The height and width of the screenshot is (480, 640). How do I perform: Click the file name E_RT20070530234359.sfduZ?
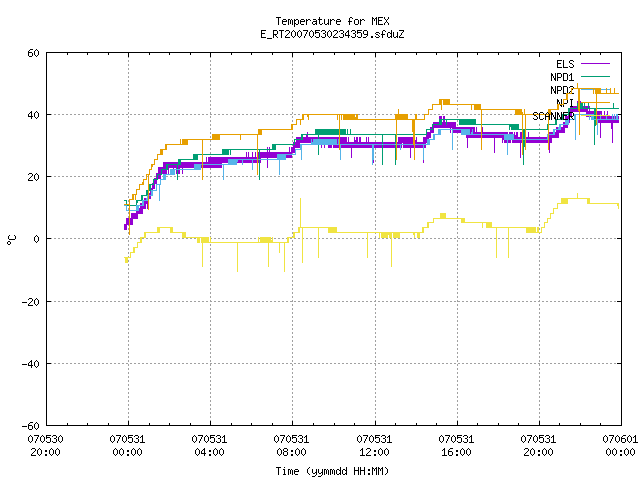(332, 34)
